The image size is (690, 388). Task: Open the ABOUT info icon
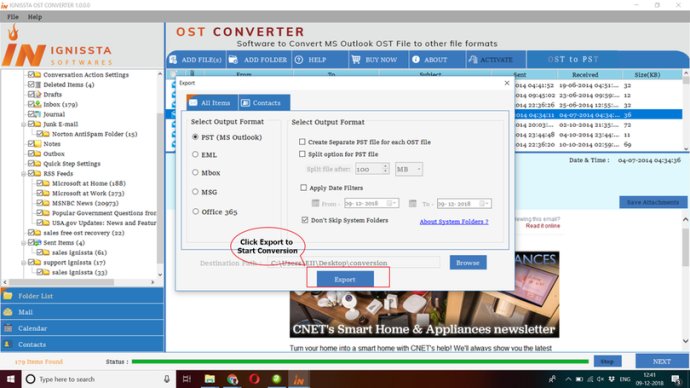point(416,59)
